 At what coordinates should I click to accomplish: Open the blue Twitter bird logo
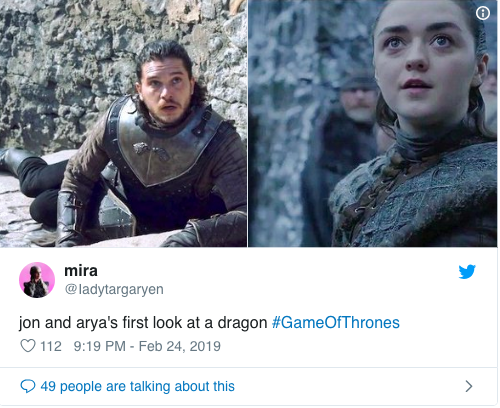click(x=467, y=272)
